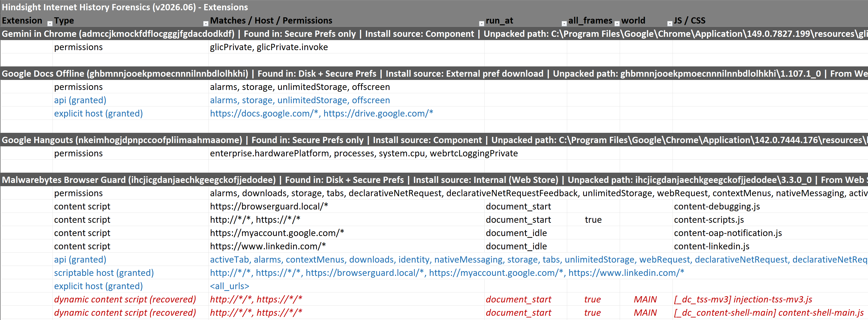Select the Hindsight Internet History Forensics title cell
This screenshot has height=320, width=868.
tap(434, 7)
